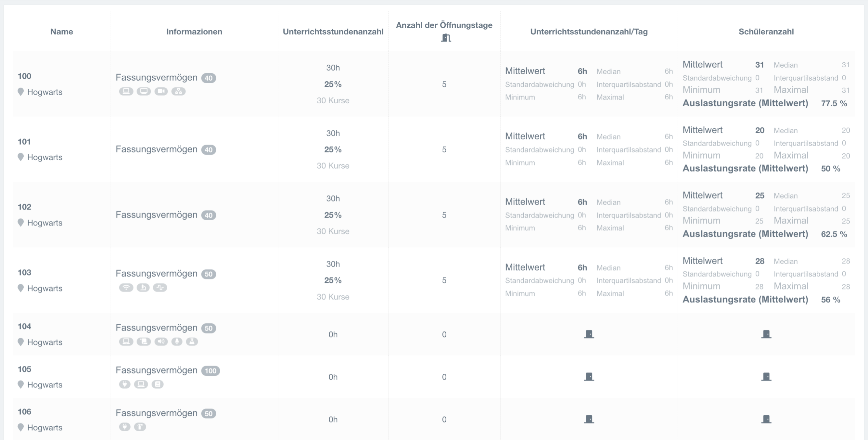Image resolution: width=868 pixels, height=440 pixels.
Task: Click the door placeholder icon in row 105
Action: (x=589, y=377)
